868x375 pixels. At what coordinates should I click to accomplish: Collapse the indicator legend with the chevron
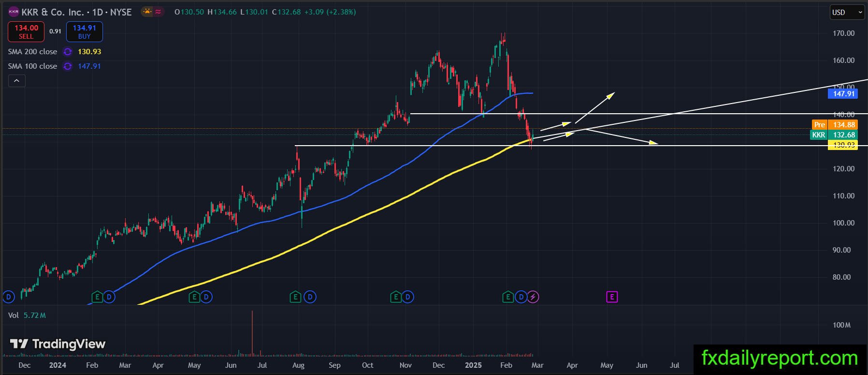[16, 81]
